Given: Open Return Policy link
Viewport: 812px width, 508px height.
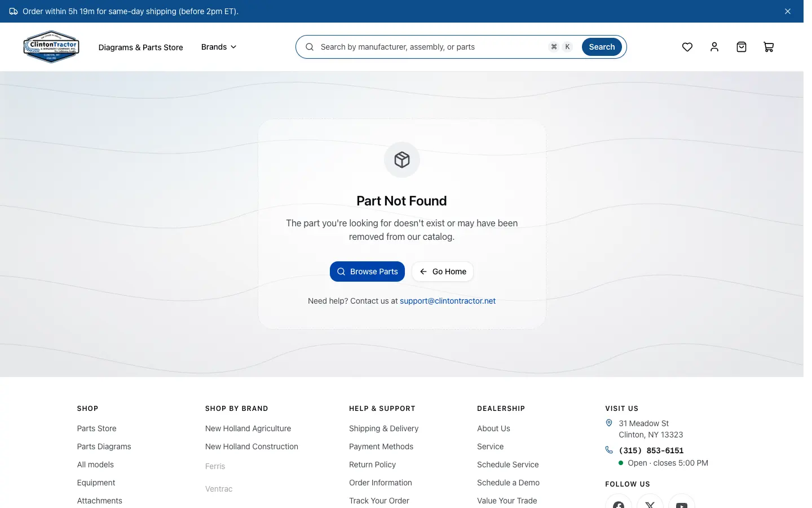Looking at the screenshot, I should click(x=372, y=465).
